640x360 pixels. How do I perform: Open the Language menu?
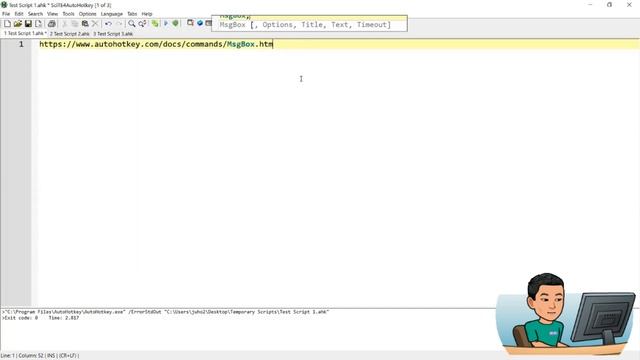pyautogui.click(x=111, y=14)
